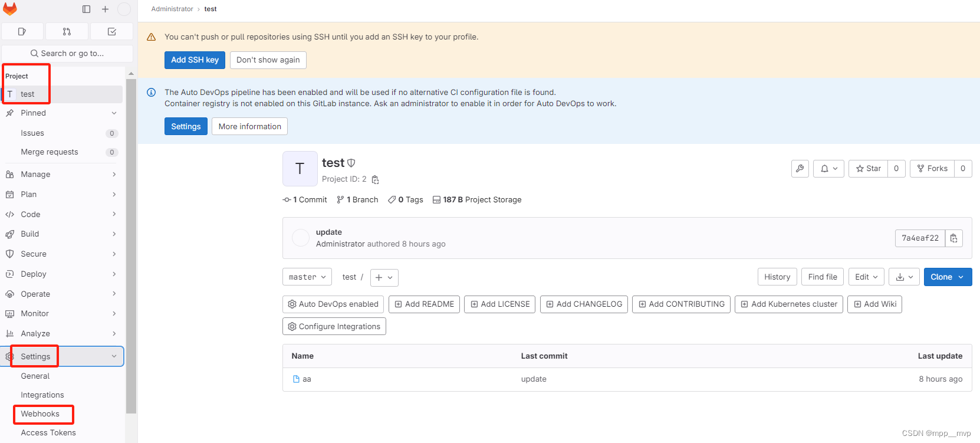This screenshot has width=980, height=443.
Task: Click the Forks button
Action: pyautogui.click(x=932, y=168)
